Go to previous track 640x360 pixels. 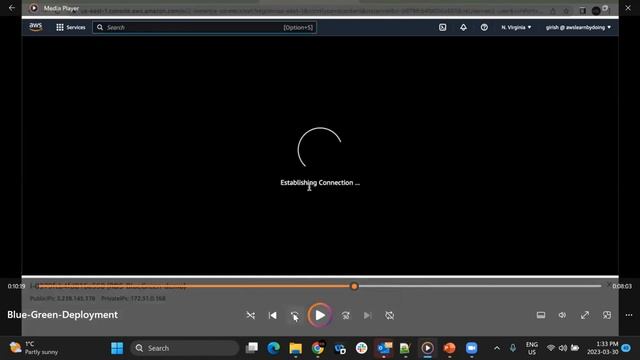[273, 316]
